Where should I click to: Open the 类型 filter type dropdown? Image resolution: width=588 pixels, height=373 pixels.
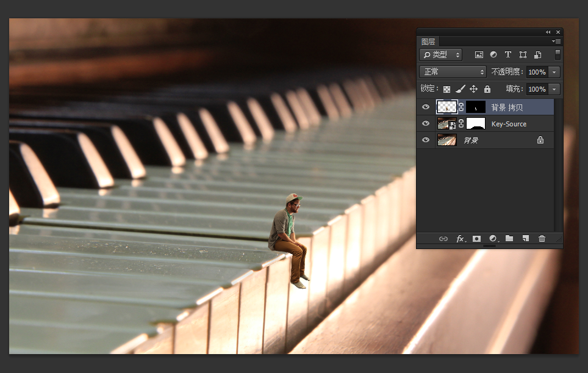pos(441,55)
